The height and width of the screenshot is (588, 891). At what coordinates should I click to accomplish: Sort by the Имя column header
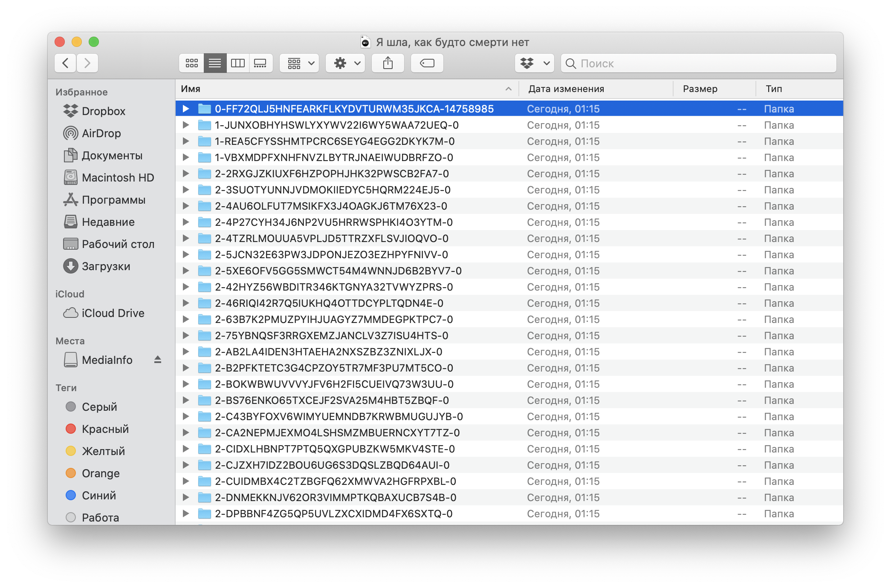tap(341, 89)
